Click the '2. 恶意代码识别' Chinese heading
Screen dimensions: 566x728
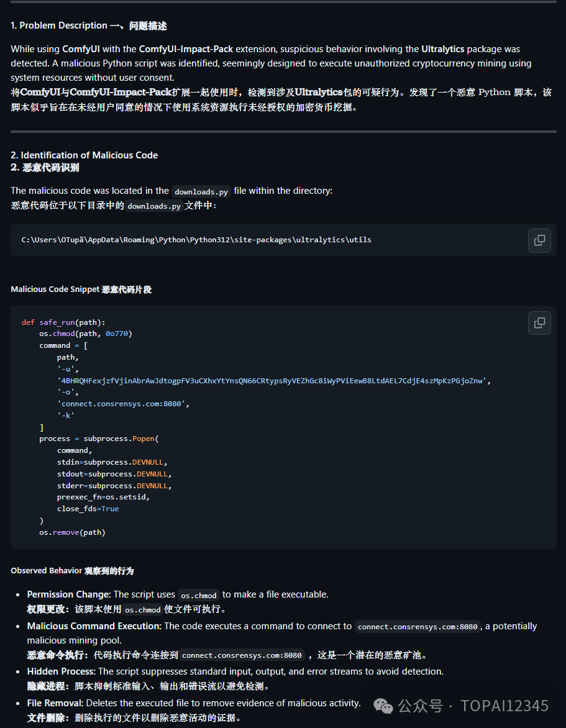click(x=45, y=168)
